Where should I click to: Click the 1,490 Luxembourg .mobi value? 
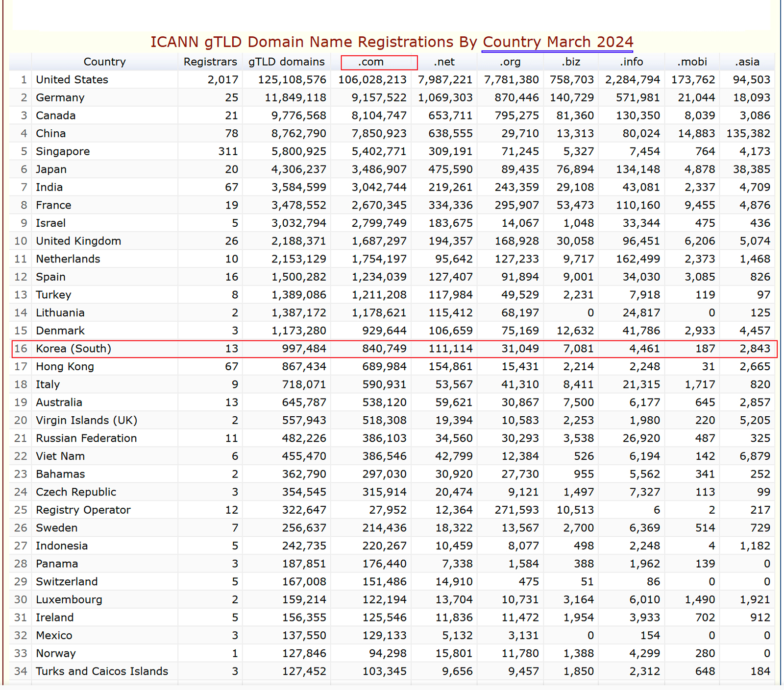(x=700, y=600)
